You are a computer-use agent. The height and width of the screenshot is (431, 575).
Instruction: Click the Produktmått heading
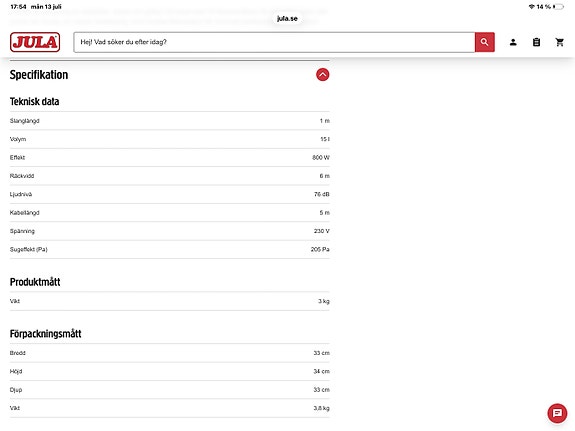tap(35, 282)
